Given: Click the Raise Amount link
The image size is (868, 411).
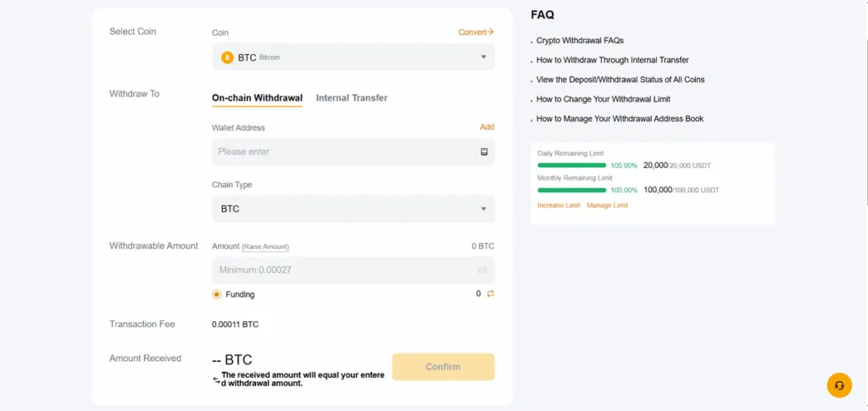Looking at the screenshot, I should pyautogui.click(x=265, y=247).
